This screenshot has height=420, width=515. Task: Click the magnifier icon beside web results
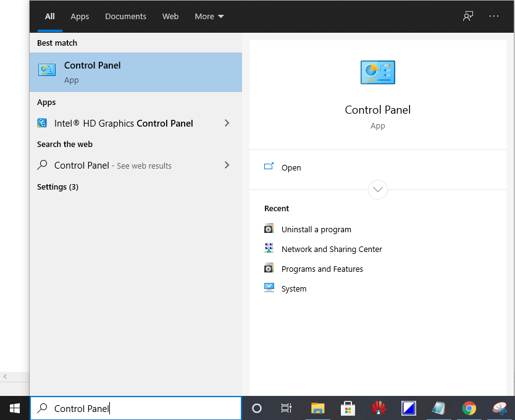[42, 165]
